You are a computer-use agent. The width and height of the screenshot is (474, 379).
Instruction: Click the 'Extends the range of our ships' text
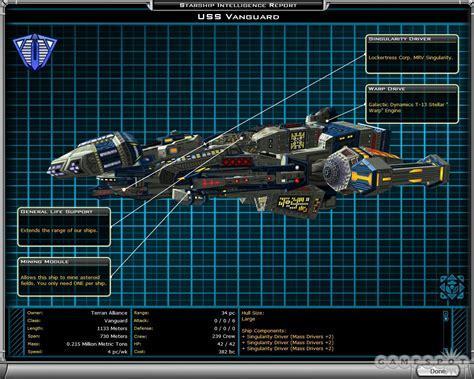tap(59, 230)
